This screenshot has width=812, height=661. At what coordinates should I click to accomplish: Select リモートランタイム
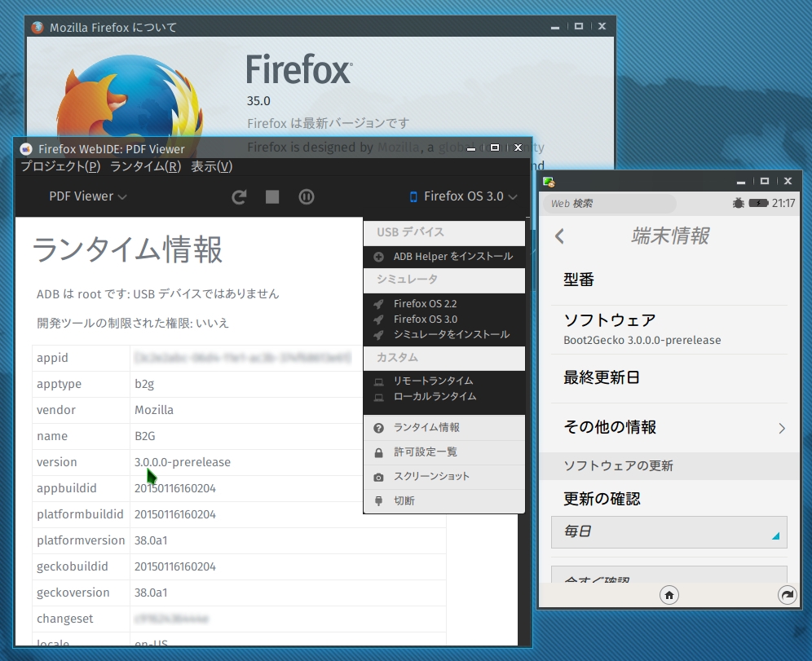(434, 381)
